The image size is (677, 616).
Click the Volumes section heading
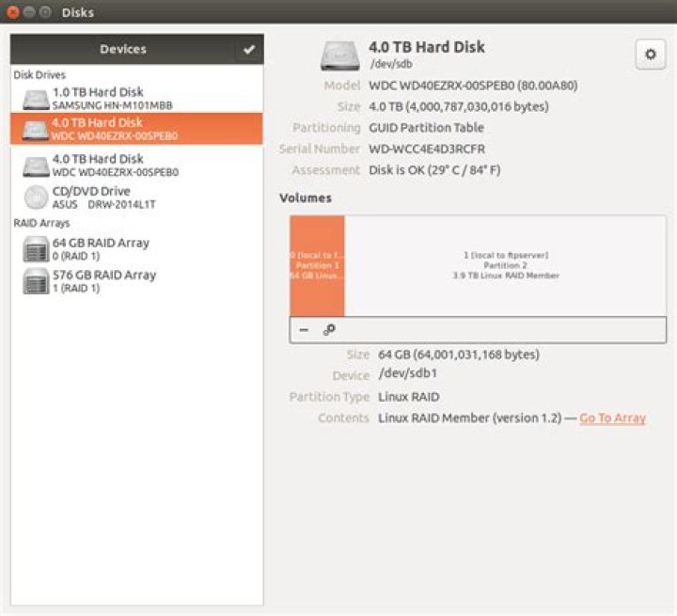point(306,197)
